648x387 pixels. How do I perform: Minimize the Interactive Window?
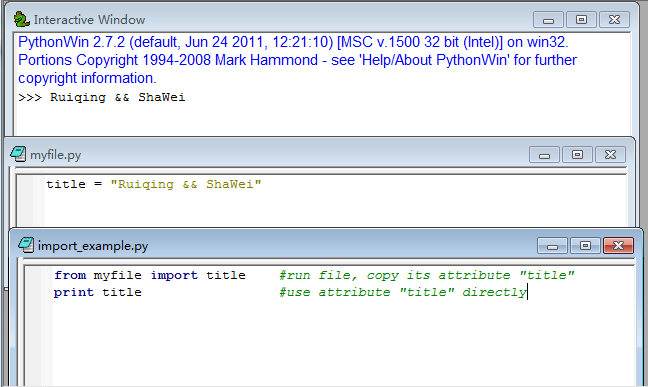548,19
